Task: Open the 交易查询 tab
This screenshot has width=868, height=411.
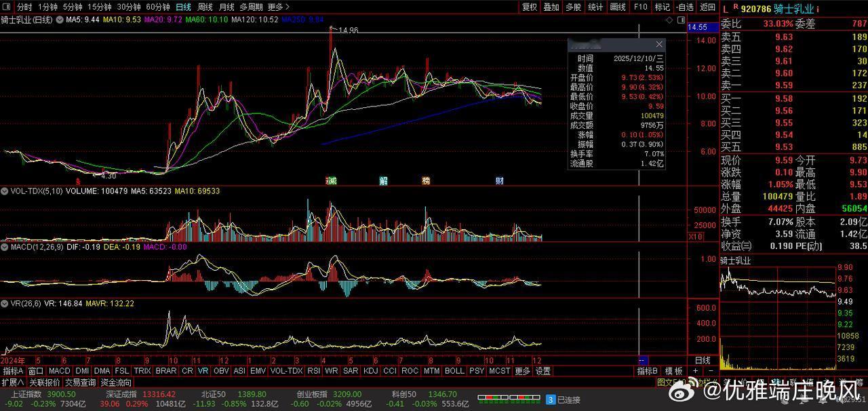Action: (x=81, y=383)
